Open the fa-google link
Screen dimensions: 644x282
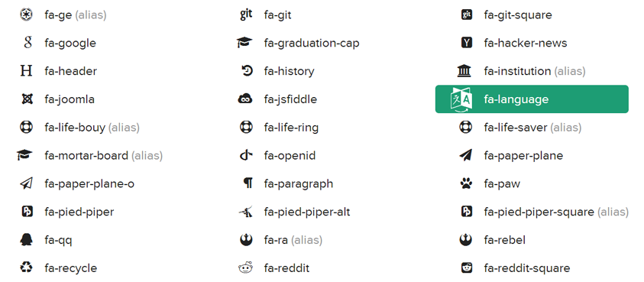(70, 43)
